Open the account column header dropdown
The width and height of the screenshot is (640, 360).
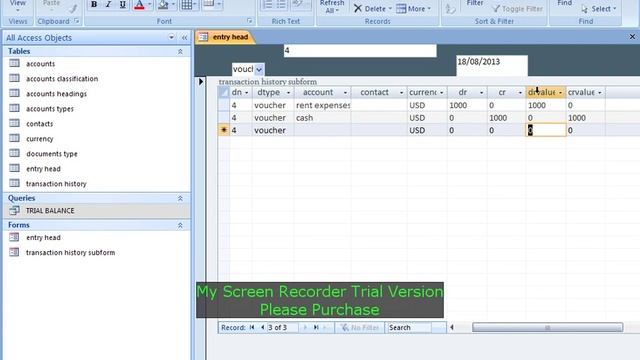coord(345,93)
